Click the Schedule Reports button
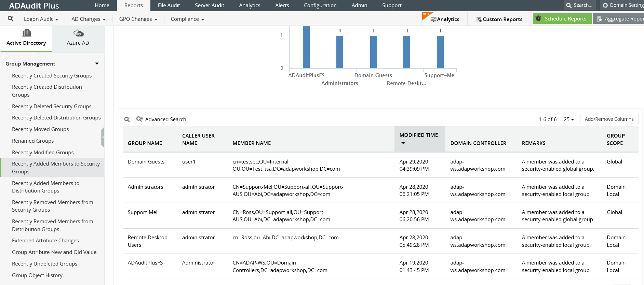The image size is (644, 285). point(562,19)
